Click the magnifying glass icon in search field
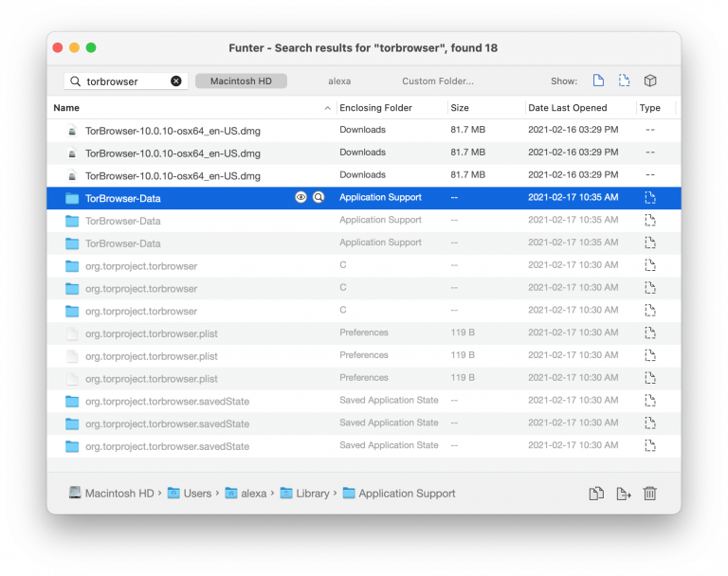 coord(75,81)
